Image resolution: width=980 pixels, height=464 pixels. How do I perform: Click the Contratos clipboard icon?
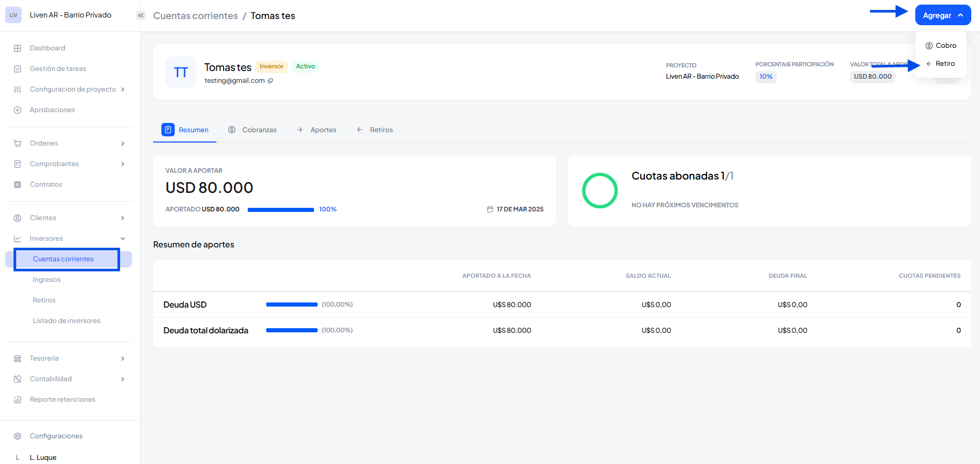coord(17,185)
